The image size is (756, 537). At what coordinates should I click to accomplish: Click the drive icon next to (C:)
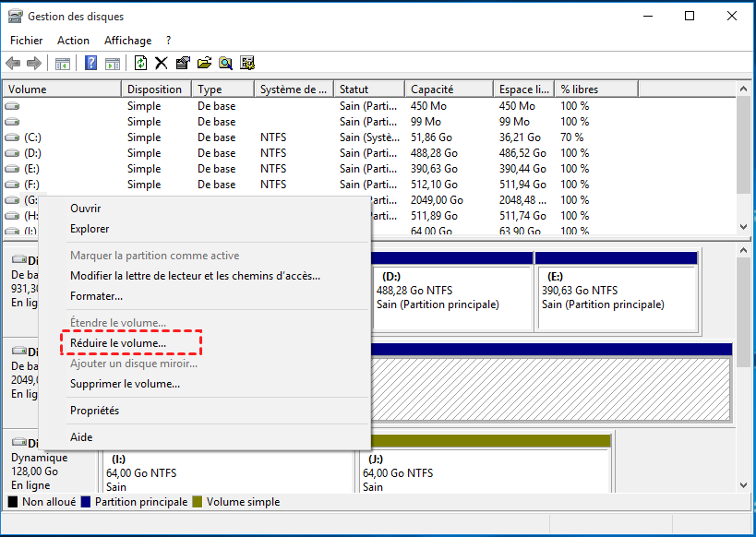tap(12, 137)
